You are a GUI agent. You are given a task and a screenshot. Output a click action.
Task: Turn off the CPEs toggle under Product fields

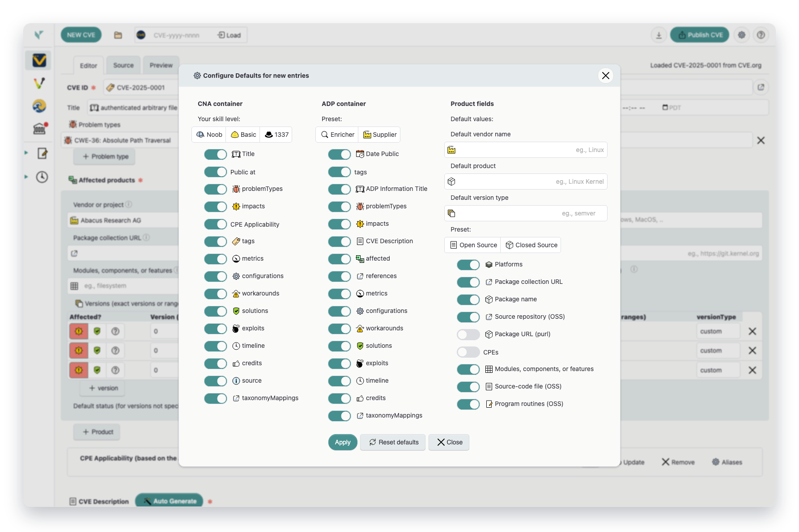(x=468, y=352)
